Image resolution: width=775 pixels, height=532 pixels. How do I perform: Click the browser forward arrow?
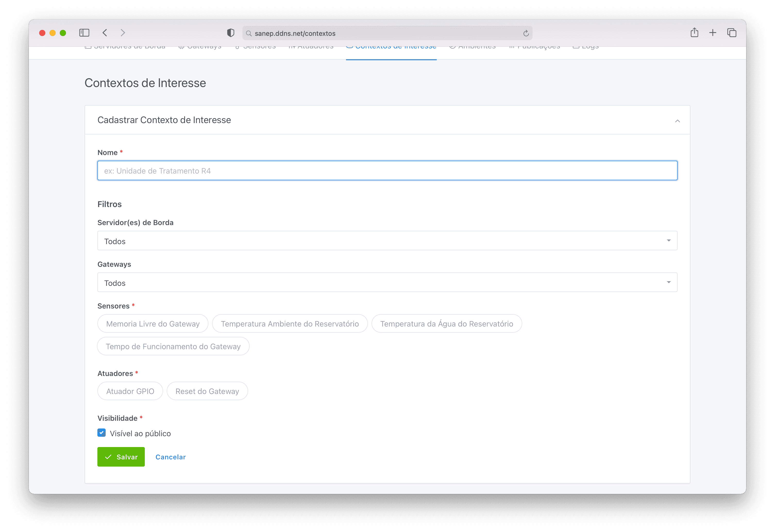pyautogui.click(x=123, y=33)
